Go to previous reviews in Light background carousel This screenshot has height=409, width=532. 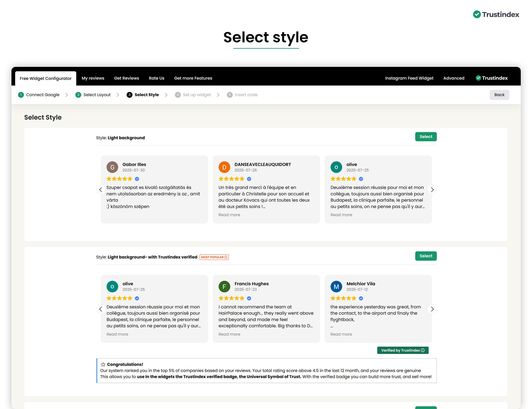pos(101,190)
